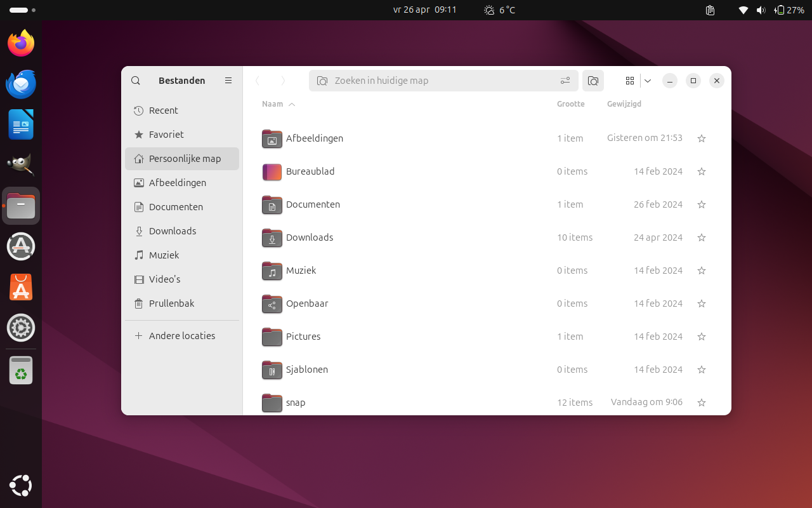
Task: Click the search-everywhere folder icon button
Action: [593, 81]
